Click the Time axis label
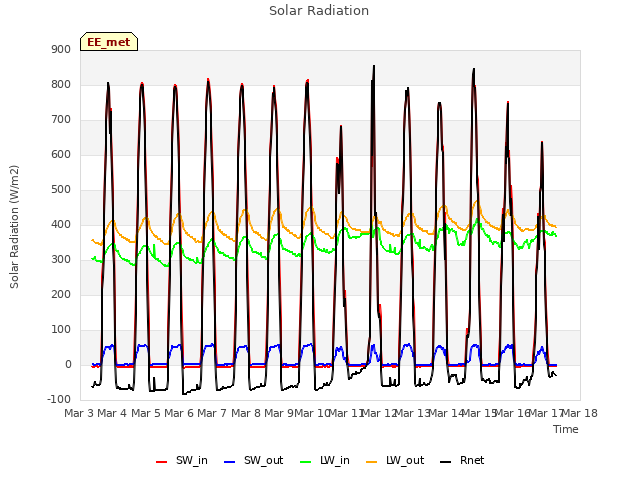The height and width of the screenshot is (480, 640). [566, 429]
